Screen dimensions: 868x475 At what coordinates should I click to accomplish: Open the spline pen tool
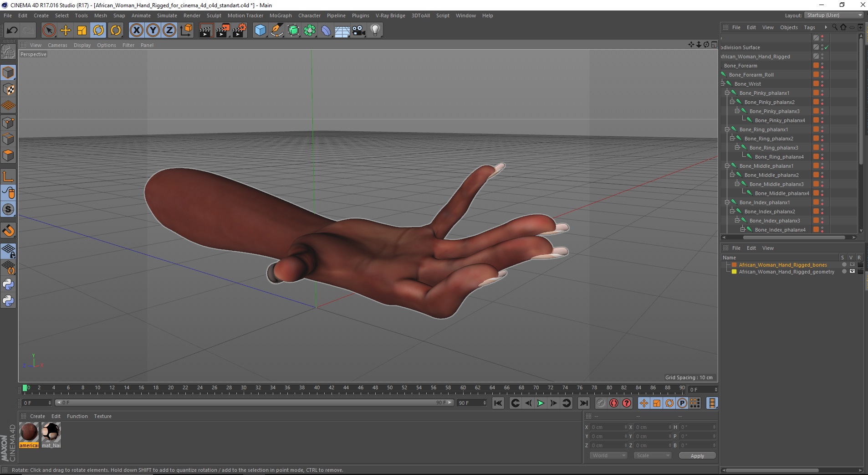[277, 30]
